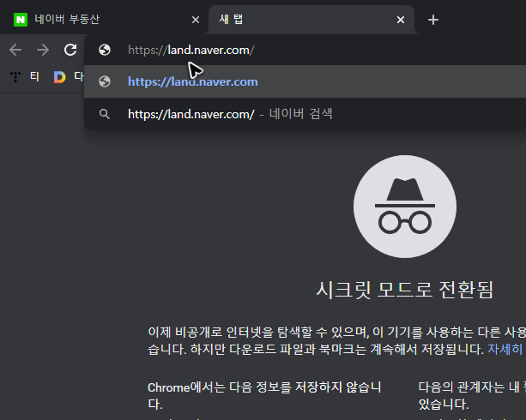The image size is (526, 420).
Task: Click the incognito hat and glasses icon
Action: [x=405, y=207]
